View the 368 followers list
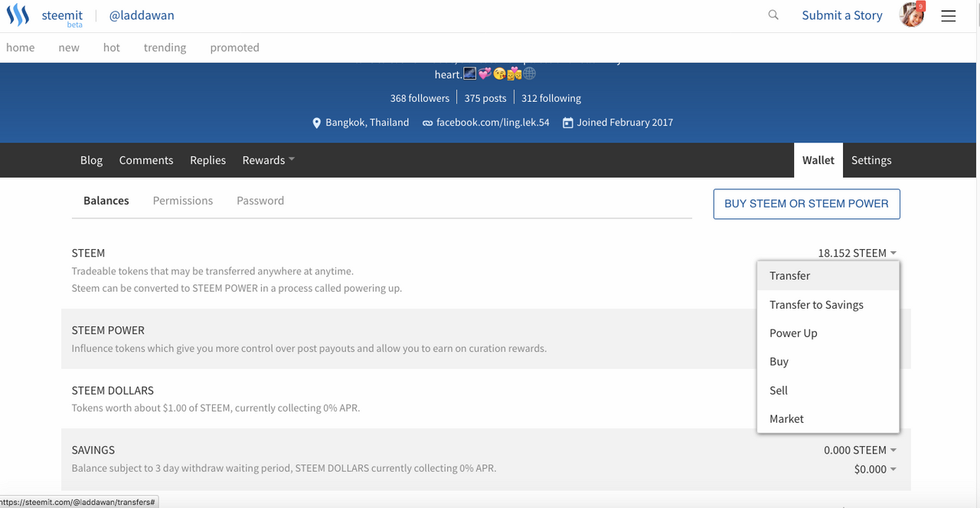The width and height of the screenshot is (980, 508). click(x=420, y=98)
